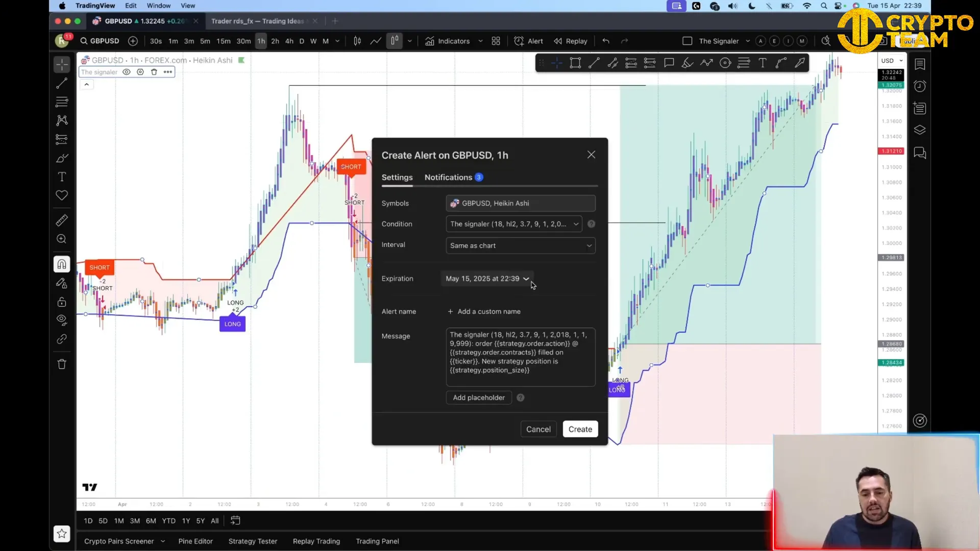Close the Create Alert dialog
Viewport: 980px width, 551px height.
coord(591,155)
